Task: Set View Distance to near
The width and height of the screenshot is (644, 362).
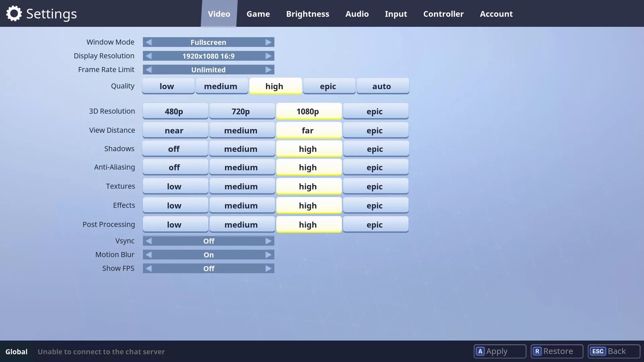Action: click(174, 130)
